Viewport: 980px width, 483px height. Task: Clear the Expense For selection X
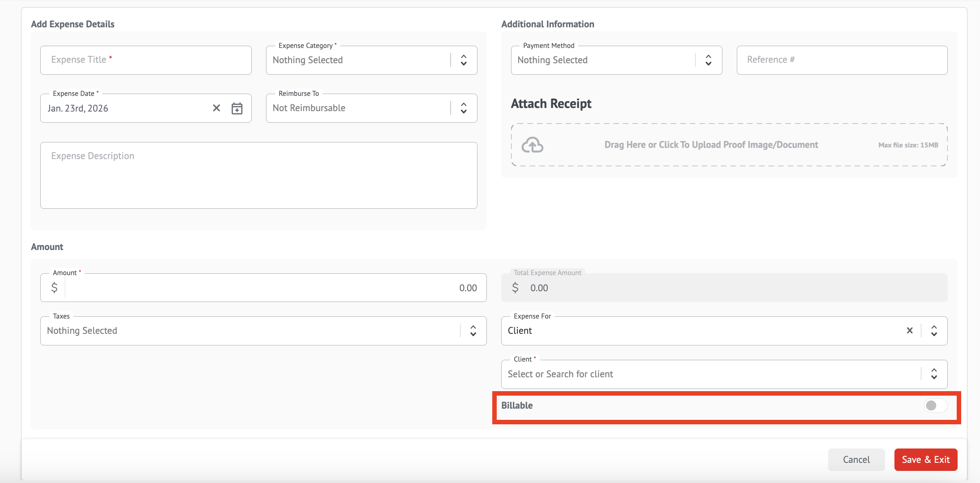[910, 331]
